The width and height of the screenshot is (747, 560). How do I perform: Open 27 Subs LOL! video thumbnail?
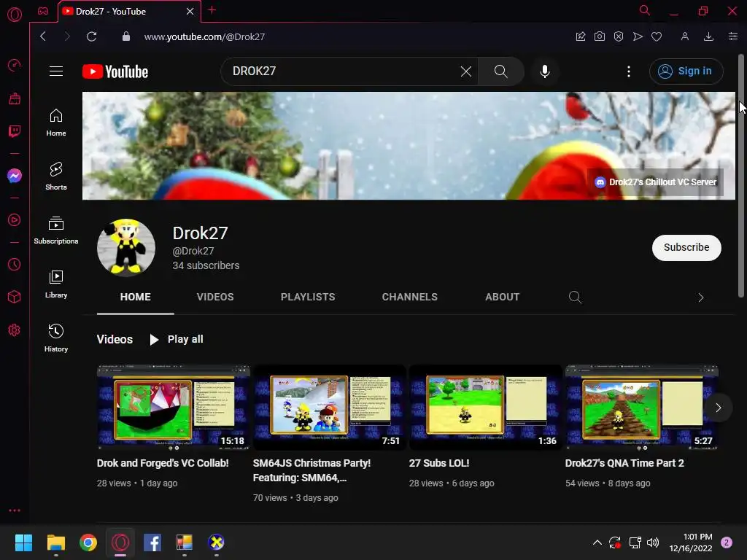[x=485, y=408]
